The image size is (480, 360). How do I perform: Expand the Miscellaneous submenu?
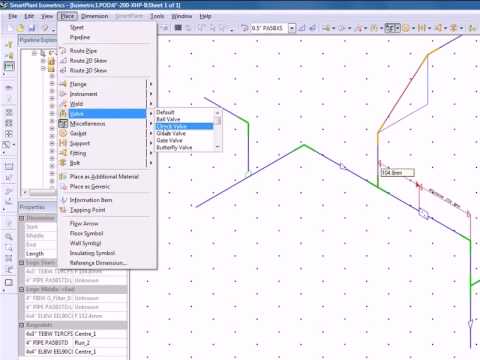107,124
